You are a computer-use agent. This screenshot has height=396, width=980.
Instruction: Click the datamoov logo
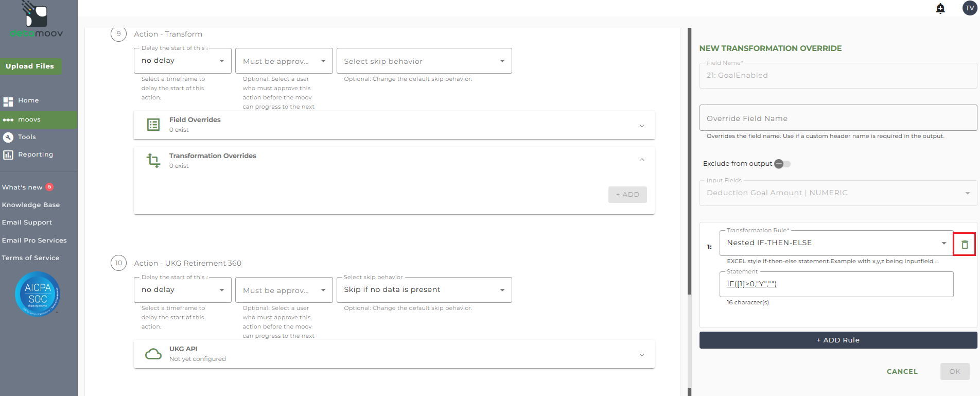point(37,20)
